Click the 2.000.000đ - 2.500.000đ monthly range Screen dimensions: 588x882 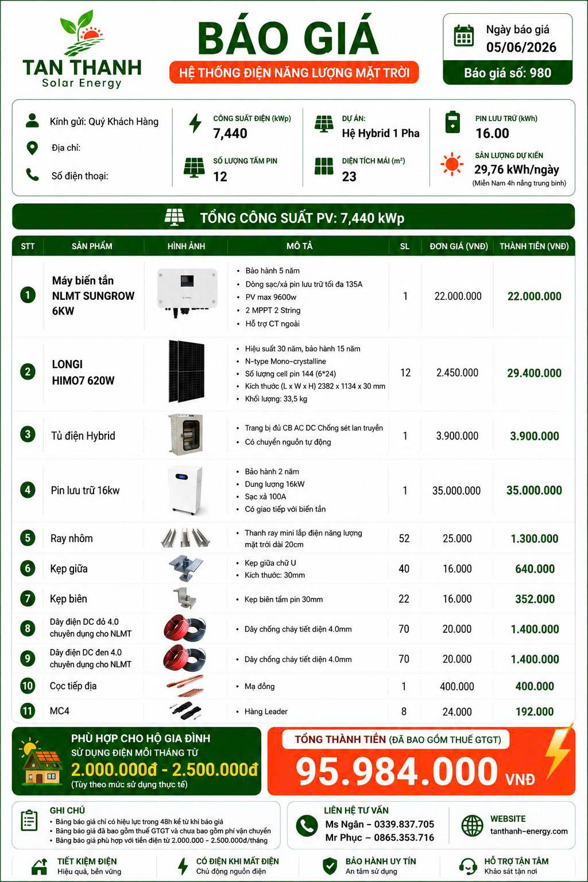tap(164, 769)
